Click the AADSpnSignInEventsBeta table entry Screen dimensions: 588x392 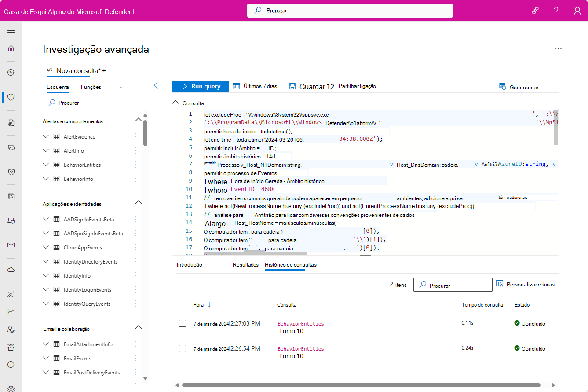click(x=93, y=234)
